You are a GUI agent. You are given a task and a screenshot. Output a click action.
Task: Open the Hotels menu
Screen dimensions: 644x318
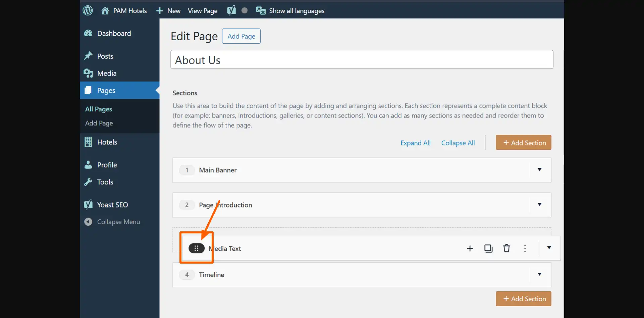coord(107,142)
